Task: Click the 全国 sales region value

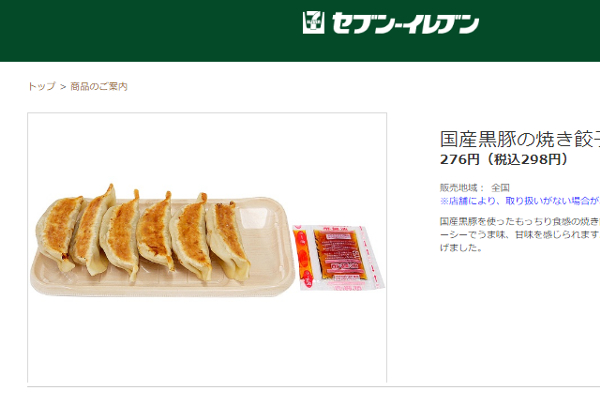Action: point(500,188)
